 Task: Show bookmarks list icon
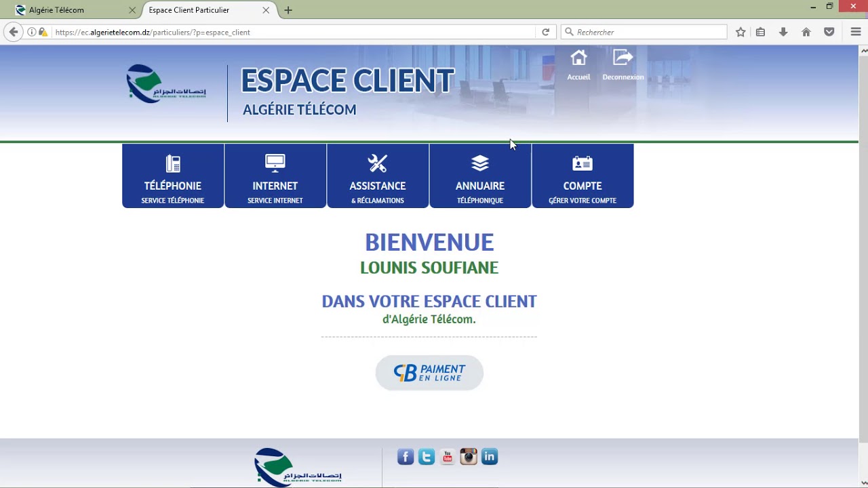[x=761, y=32]
